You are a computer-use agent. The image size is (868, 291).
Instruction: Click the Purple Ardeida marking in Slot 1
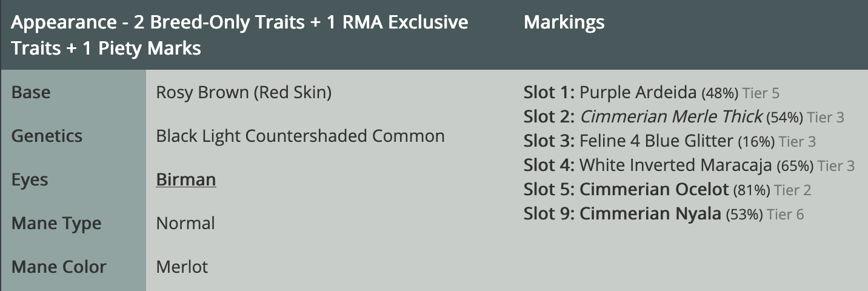638,93
